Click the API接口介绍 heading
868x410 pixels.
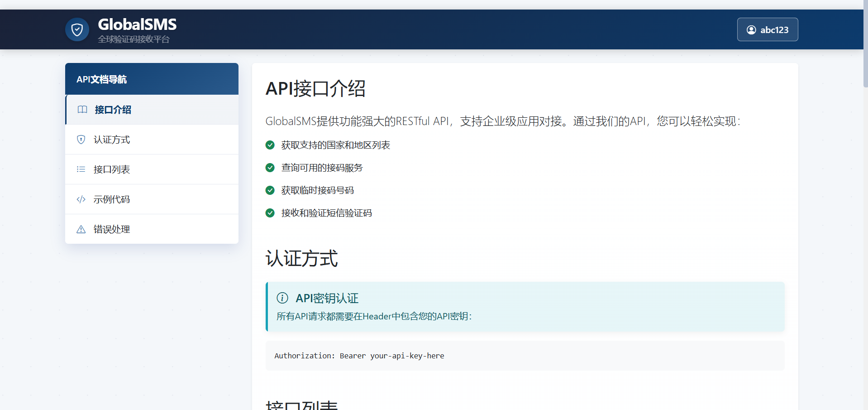[315, 88]
